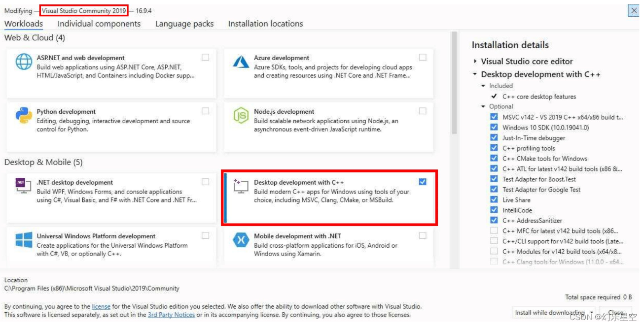
Task: Click the Desktop & Mobile (5) heading
Action: pyautogui.click(x=43, y=162)
